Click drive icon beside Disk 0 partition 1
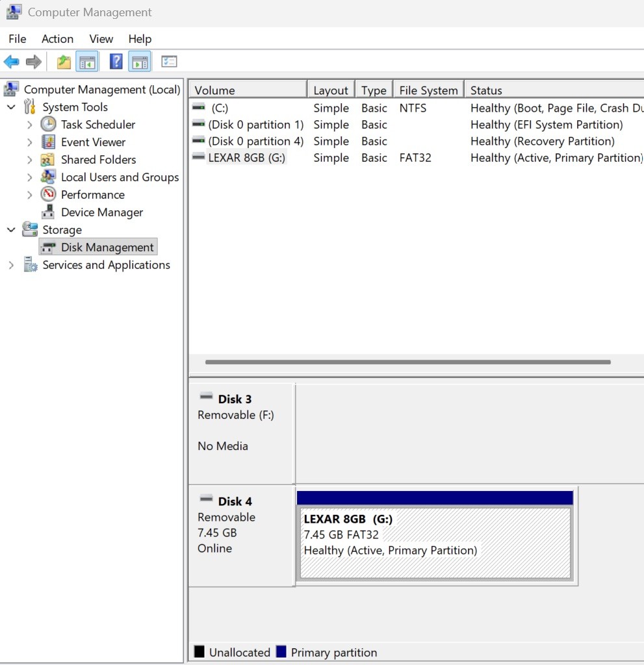 tap(198, 124)
